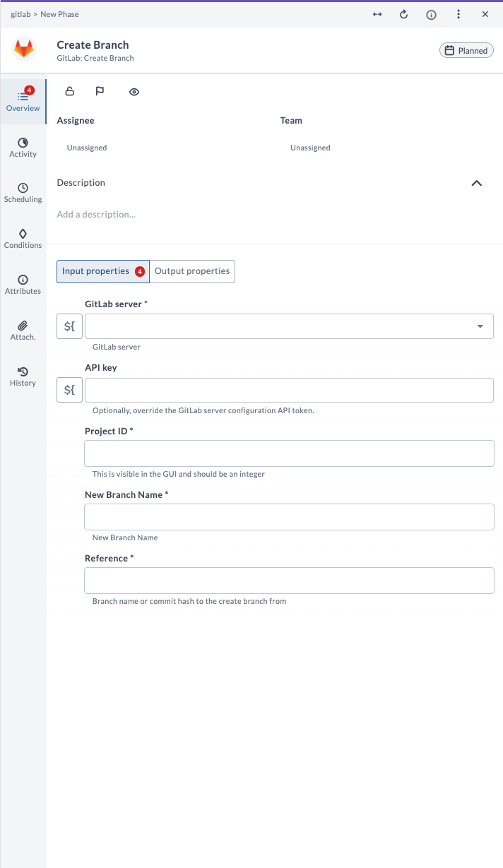Refresh the task with the reload icon
This screenshot has width=503, height=868.
point(404,14)
